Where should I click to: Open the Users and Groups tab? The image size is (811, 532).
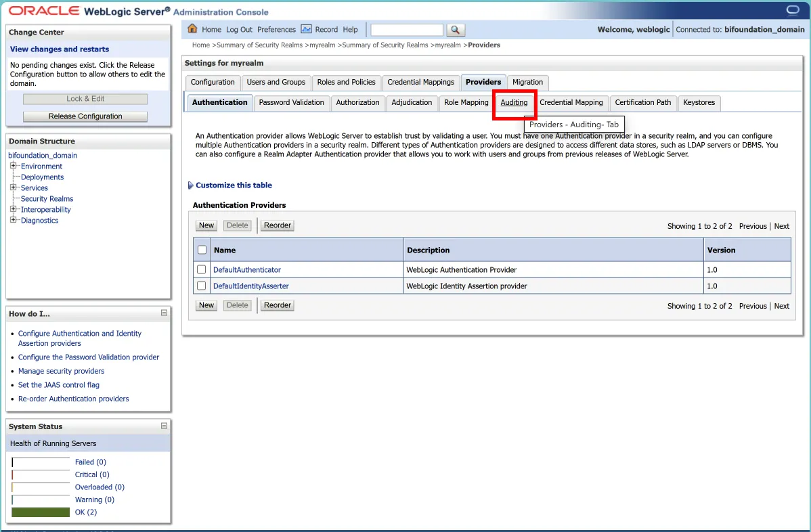(x=276, y=82)
